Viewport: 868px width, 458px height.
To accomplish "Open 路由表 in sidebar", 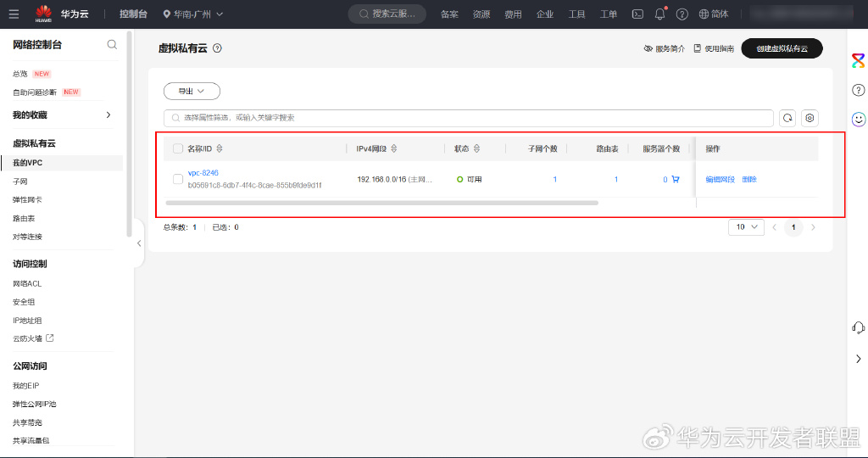I will (24, 218).
